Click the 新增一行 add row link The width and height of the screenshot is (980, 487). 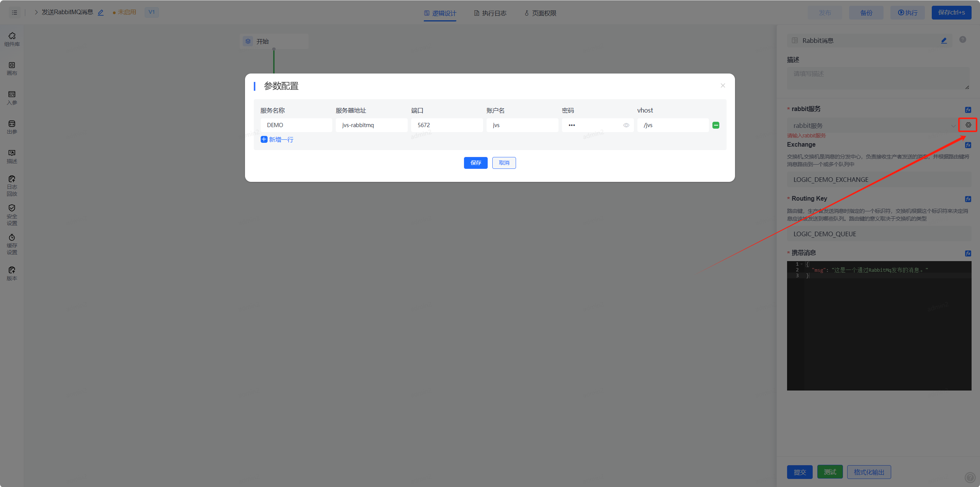(277, 140)
